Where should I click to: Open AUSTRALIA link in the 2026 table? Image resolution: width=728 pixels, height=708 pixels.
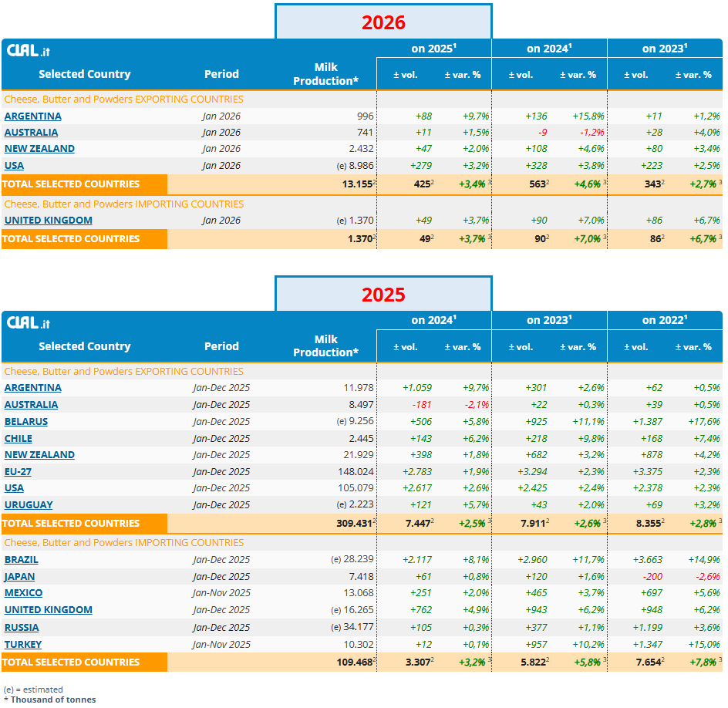(x=31, y=133)
